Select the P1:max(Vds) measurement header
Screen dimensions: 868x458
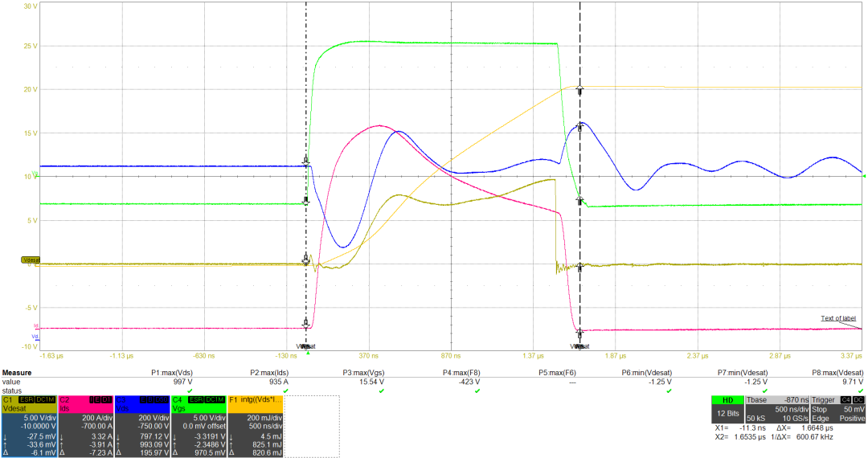(x=172, y=373)
